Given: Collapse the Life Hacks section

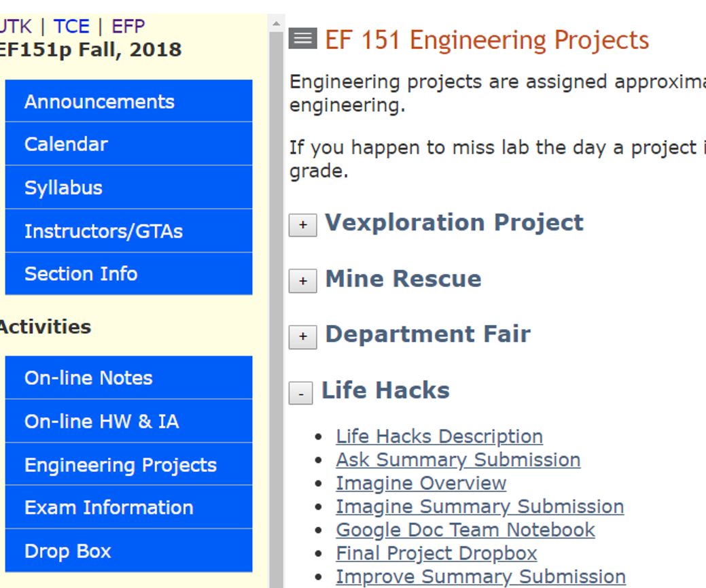Looking at the screenshot, I should (301, 393).
